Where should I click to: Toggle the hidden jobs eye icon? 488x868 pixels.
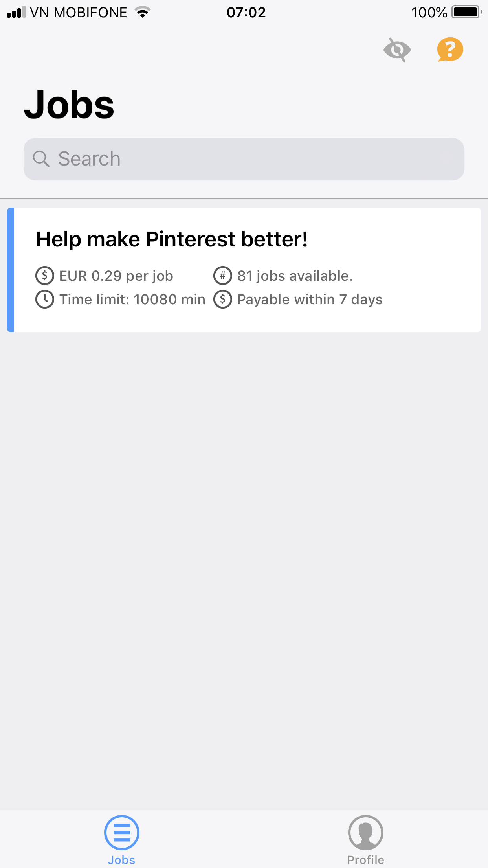(397, 50)
